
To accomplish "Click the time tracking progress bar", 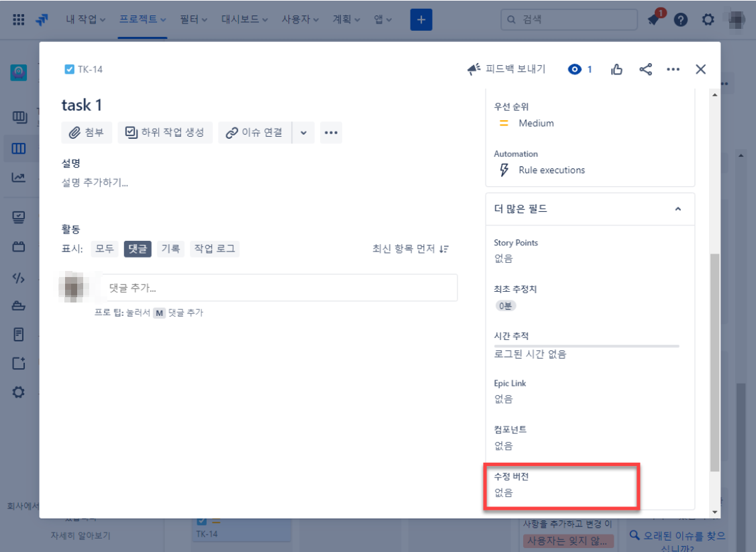I will [x=587, y=346].
